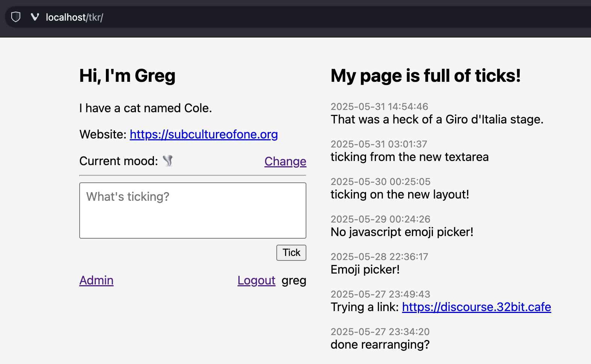Click the localhost/tkr/ address bar
The width and height of the screenshot is (591, 364).
pyautogui.click(x=74, y=17)
